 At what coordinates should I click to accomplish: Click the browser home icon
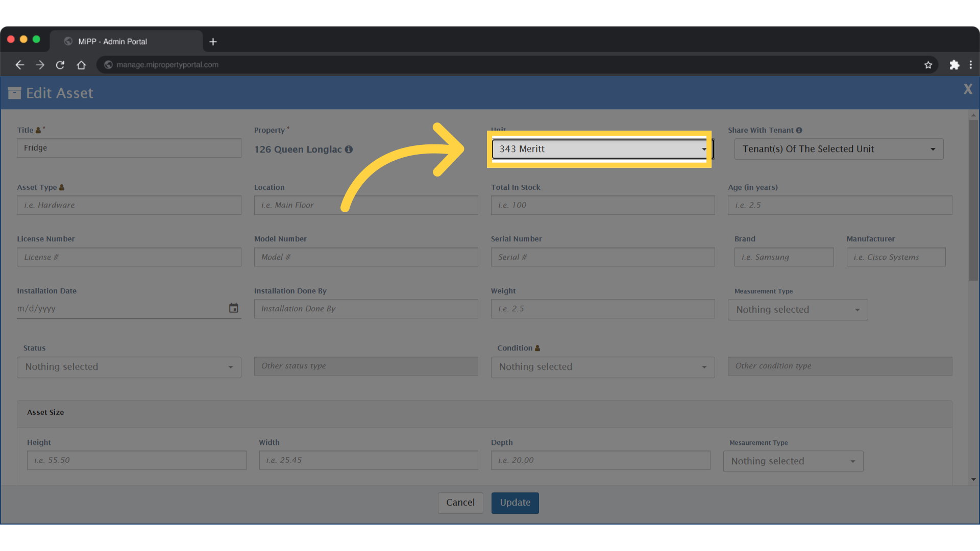pyautogui.click(x=81, y=65)
